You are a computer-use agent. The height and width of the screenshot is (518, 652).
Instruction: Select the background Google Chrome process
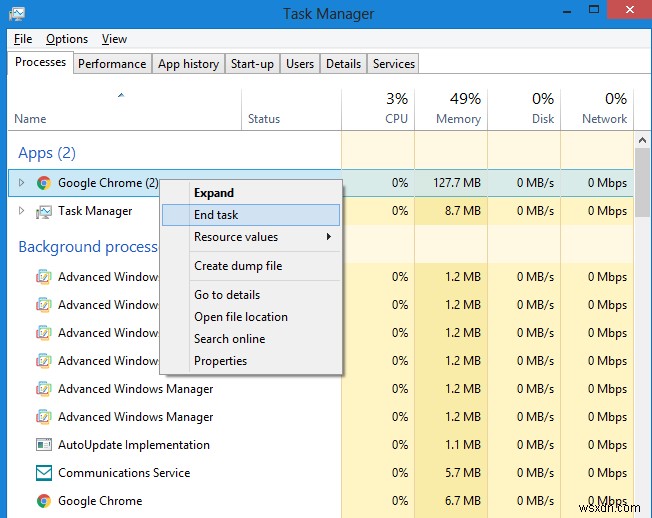point(321,501)
